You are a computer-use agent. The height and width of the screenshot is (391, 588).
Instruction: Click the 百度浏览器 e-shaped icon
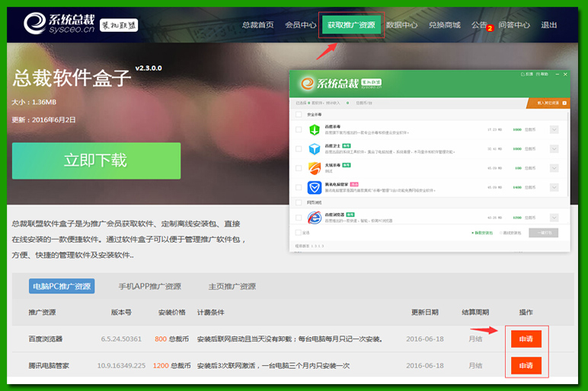(315, 218)
